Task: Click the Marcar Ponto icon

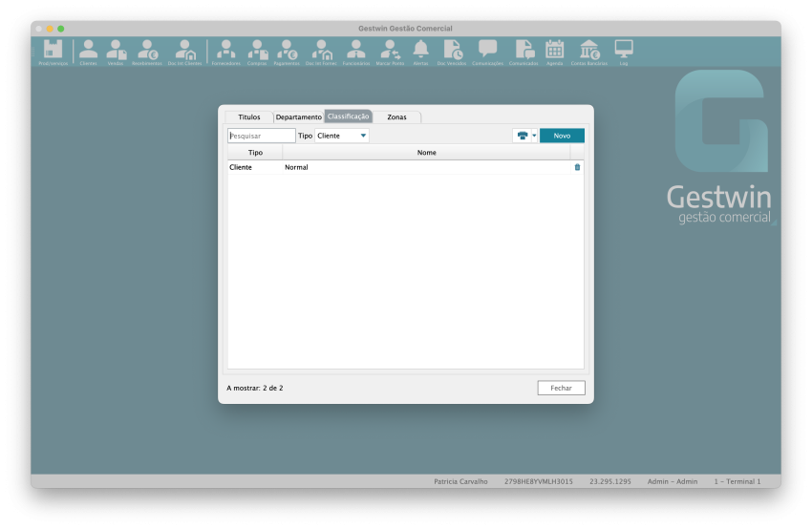Action: (x=389, y=51)
